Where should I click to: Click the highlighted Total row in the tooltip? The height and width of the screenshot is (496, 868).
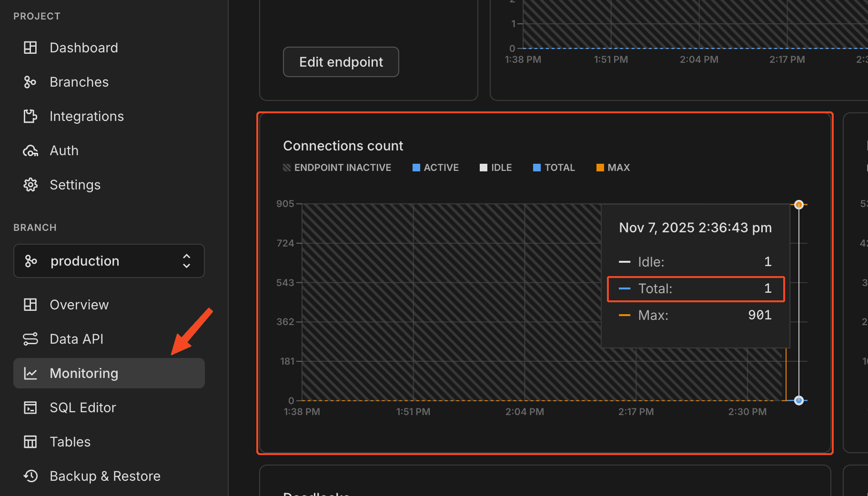click(695, 288)
